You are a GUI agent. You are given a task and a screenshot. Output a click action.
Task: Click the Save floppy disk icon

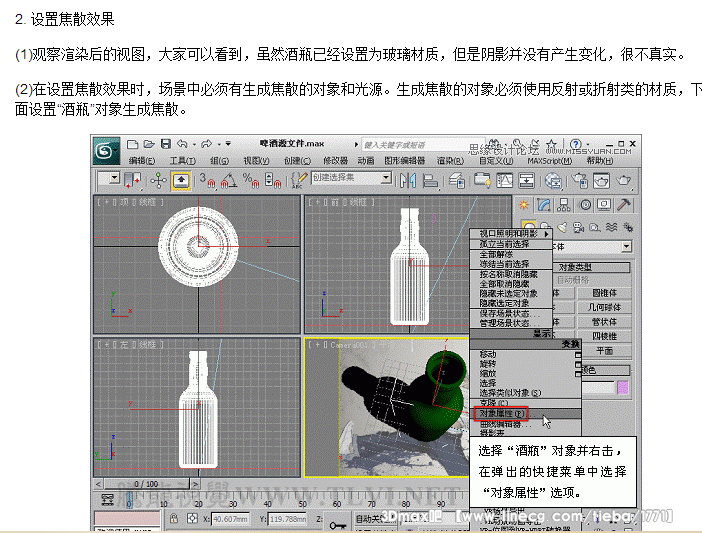pos(166,144)
